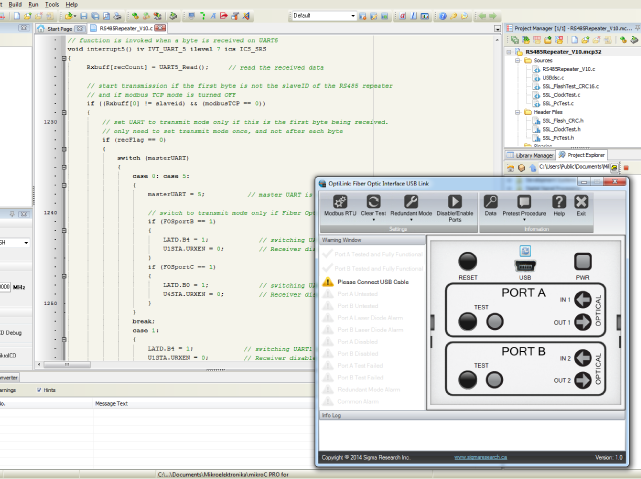Collapse the Sources folder in Project Manager
The height and width of the screenshot is (479, 641).
point(518,60)
